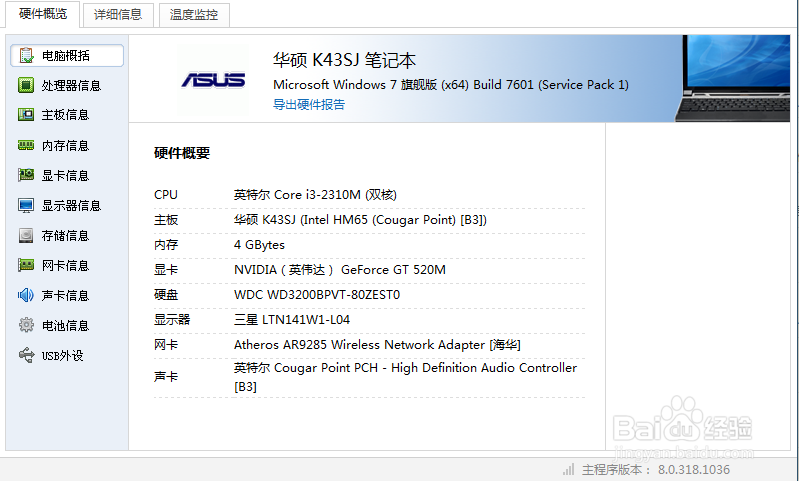799x481 pixels.
Task: Show 存储信息 label in the sidebar
Action: [66, 236]
